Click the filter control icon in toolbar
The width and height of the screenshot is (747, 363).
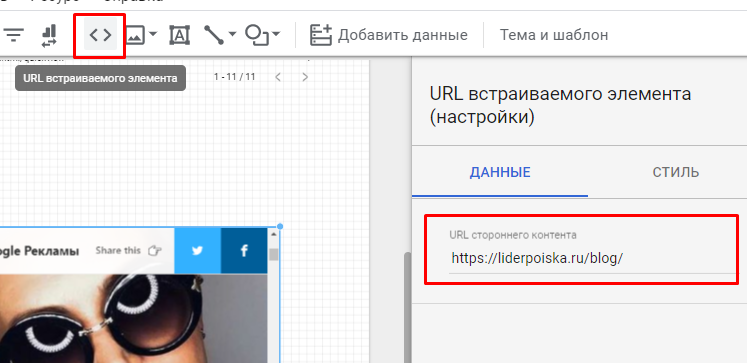(14, 35)
